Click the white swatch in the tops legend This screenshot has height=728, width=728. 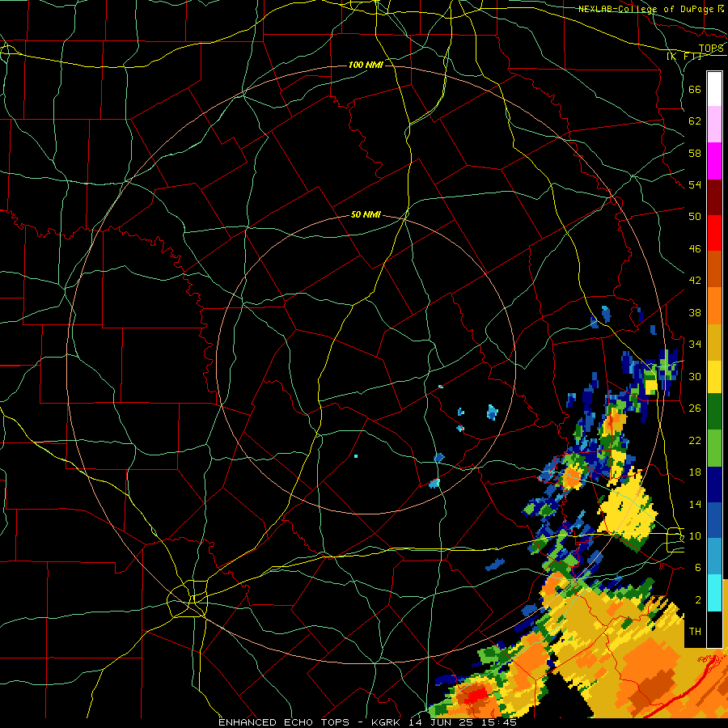point(714,89)
